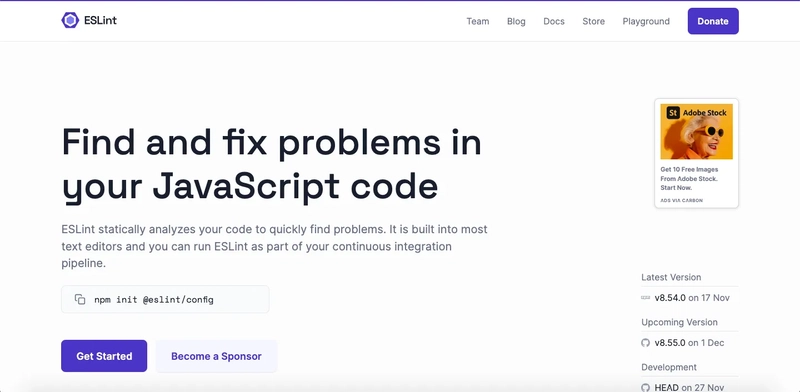The height and width of the screenshot is (392, 800).
Task: Open the Playground
Action: pyautogui.click(x=646, y=21)
